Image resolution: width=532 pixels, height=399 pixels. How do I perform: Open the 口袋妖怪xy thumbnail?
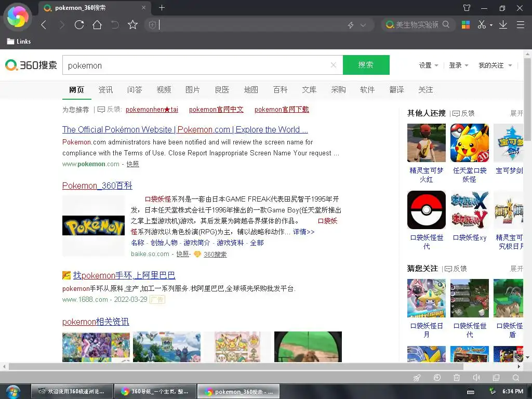(x=470, y=210)
